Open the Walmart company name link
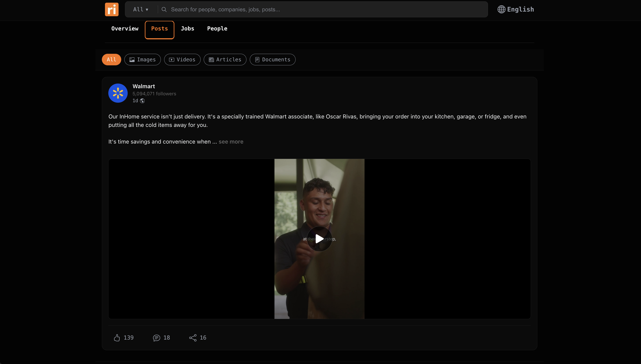The height and width of the screenshot is (364, 641). pos(144,86)
